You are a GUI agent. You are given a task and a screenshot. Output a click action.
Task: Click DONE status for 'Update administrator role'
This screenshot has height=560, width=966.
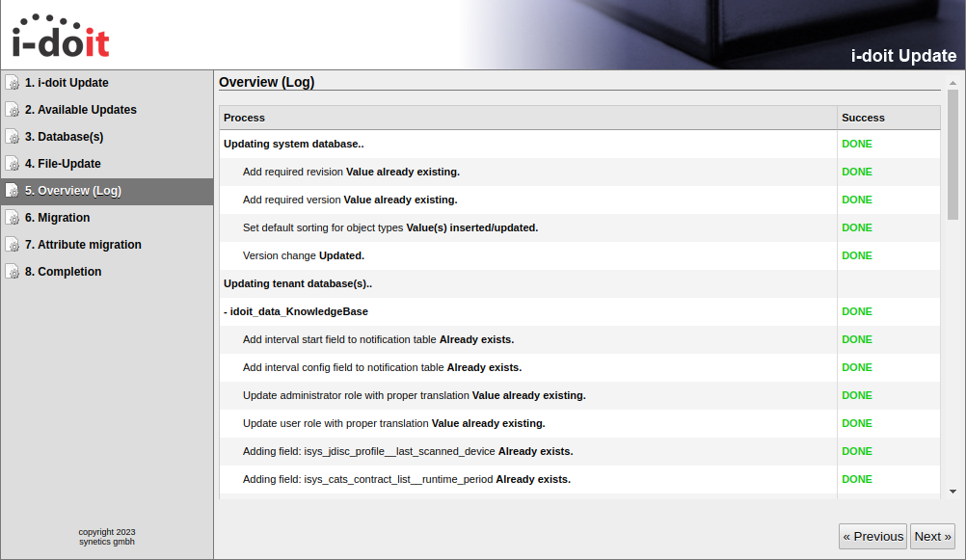(857, 395)
